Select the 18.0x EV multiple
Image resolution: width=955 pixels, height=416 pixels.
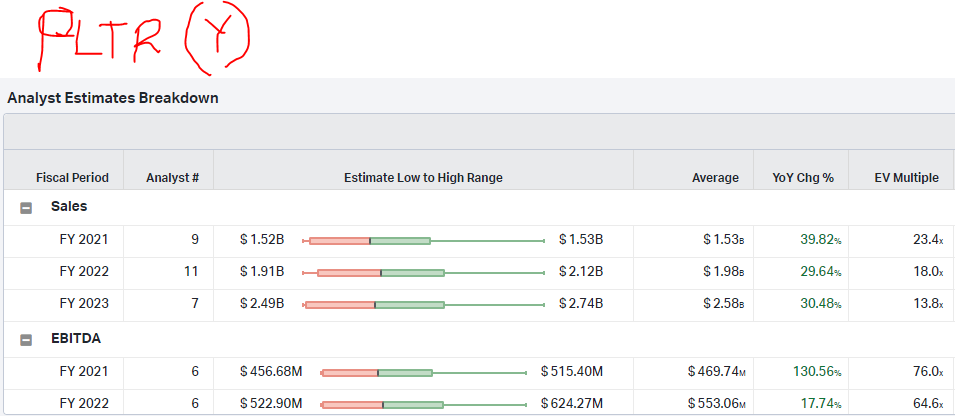coord(928,271)
